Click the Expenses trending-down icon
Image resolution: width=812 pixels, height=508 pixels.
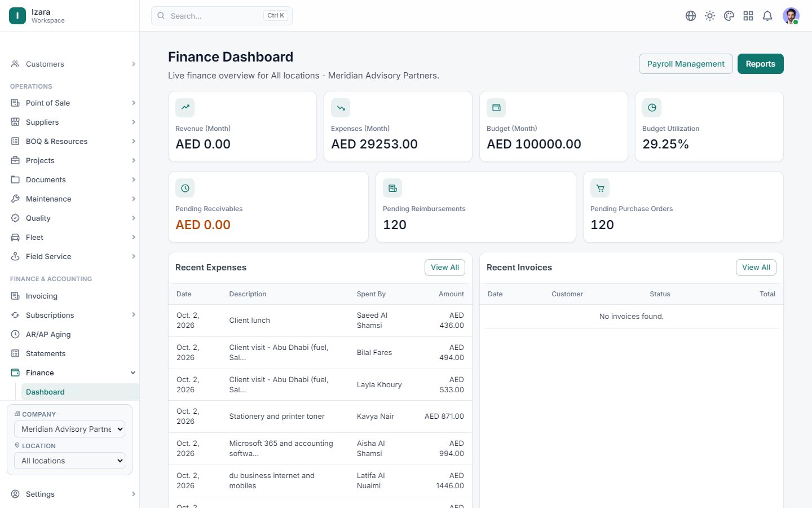pyautogui.click(x=341, y=107)
